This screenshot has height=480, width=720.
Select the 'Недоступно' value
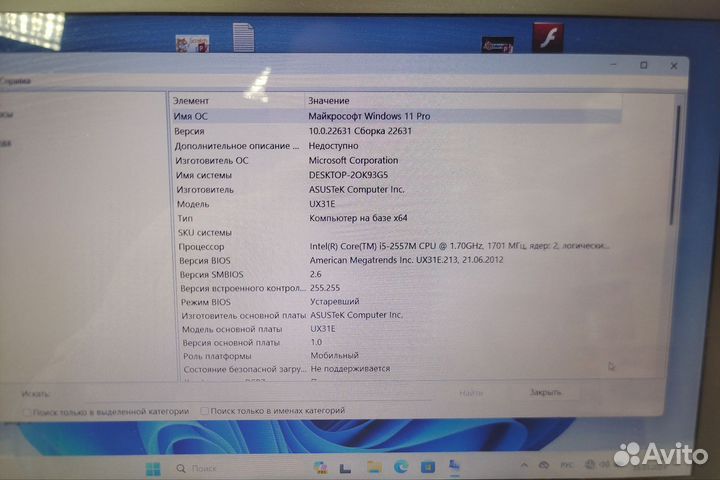[333, 146]
